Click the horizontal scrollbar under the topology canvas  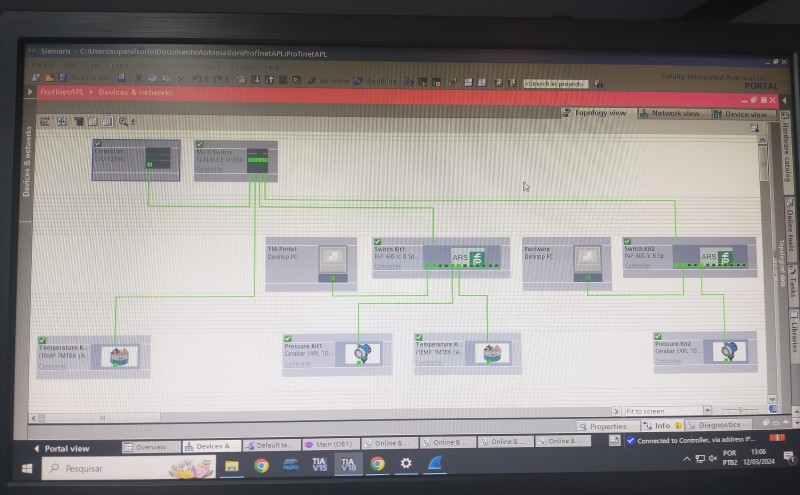tap(300, 417)
